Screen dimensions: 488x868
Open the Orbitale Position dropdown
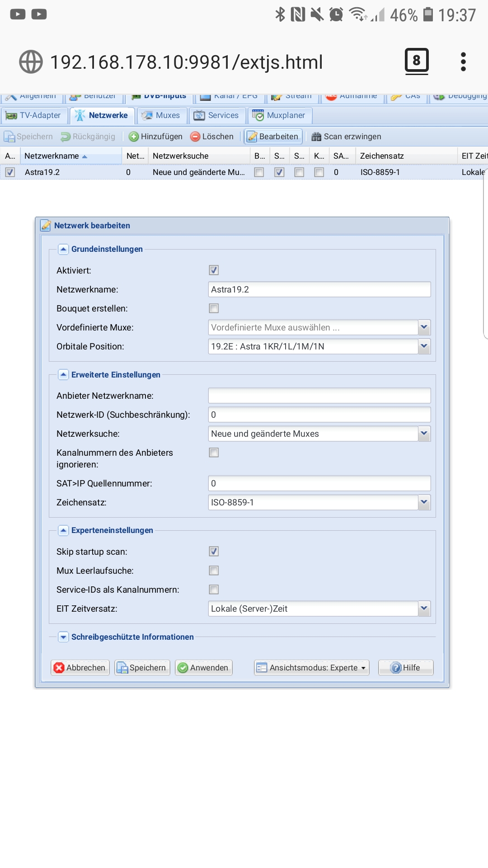[x=424, y=346]
